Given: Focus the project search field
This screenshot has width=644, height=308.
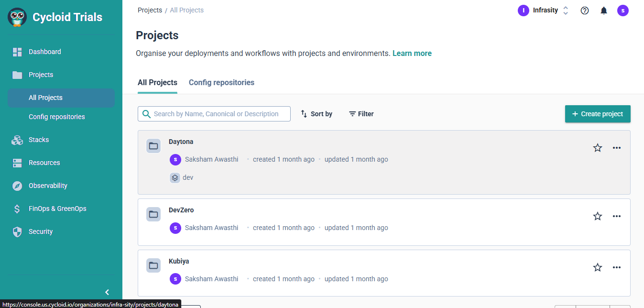Looking at the screenshot, I should [x=214, y=114].
